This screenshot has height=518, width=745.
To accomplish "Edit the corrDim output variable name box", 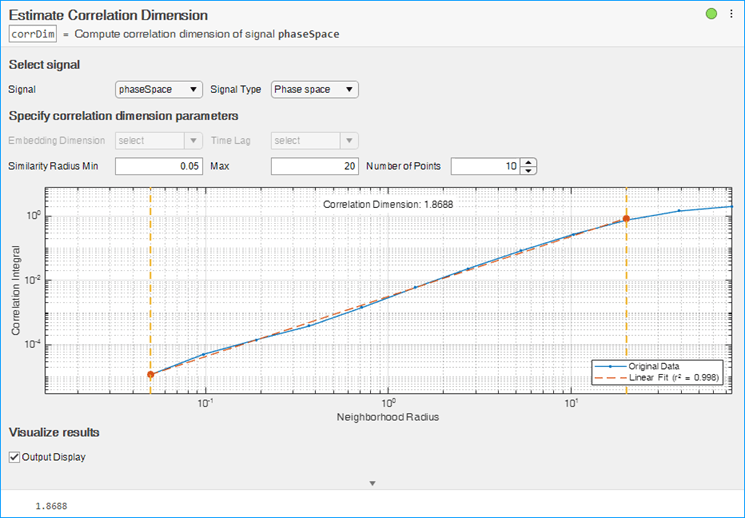I will click(x=32, y=34).
